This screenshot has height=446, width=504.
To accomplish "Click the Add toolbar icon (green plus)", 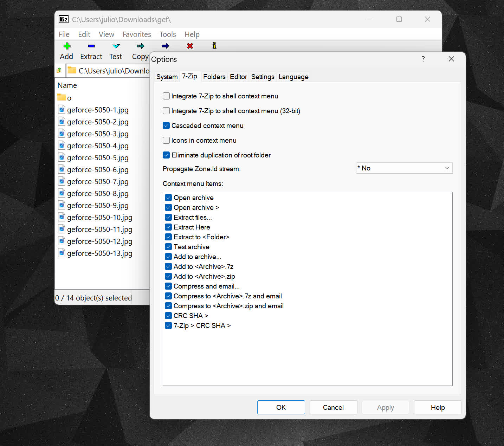I will (67, 46).
